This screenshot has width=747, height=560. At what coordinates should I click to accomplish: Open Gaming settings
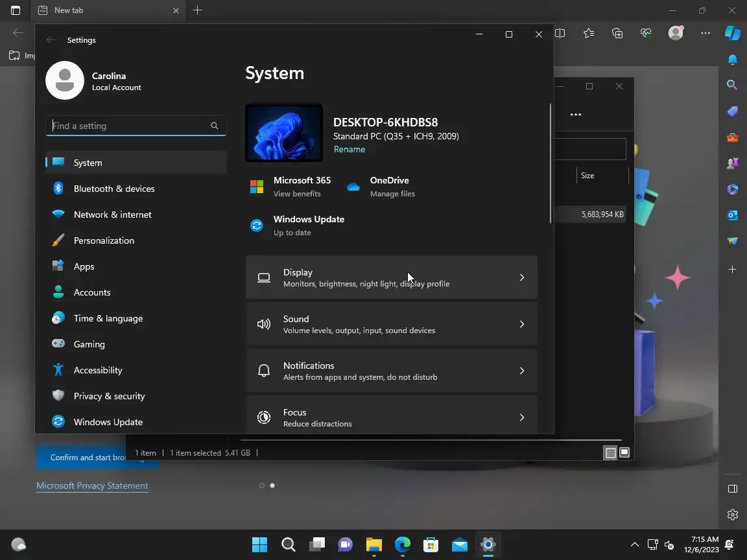tap(136, 344)
